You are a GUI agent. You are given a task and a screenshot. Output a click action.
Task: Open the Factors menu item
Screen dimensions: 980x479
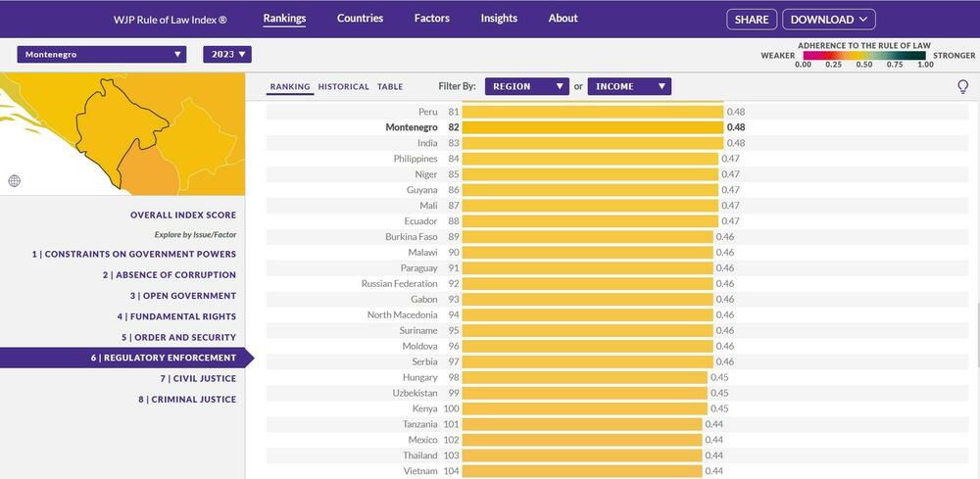431,19
